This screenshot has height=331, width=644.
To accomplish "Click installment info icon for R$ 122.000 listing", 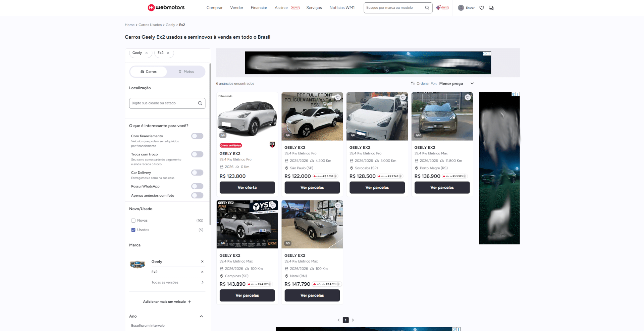I will pyautogui.click(x=335, y=176).
